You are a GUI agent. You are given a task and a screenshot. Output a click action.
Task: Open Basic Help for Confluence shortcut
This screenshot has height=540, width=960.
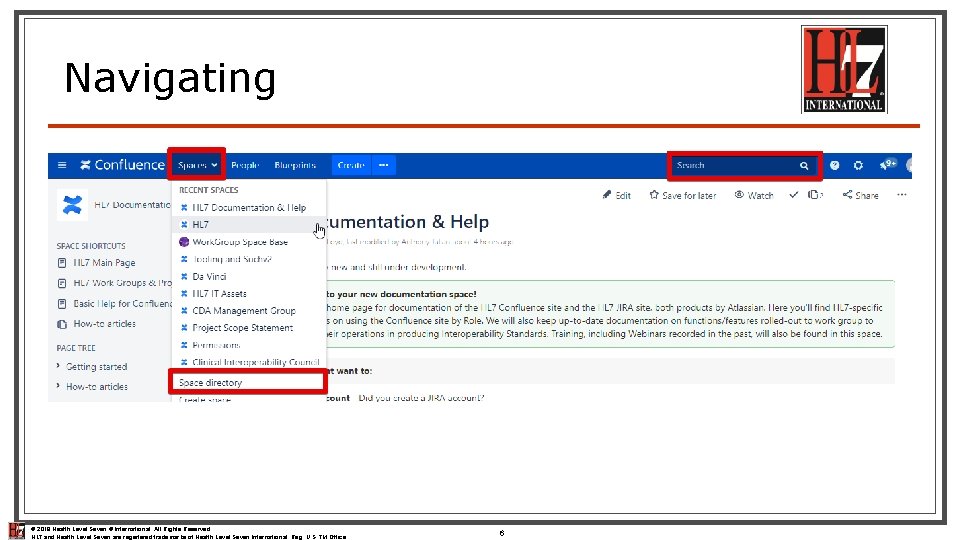click(x=122, y=304)
